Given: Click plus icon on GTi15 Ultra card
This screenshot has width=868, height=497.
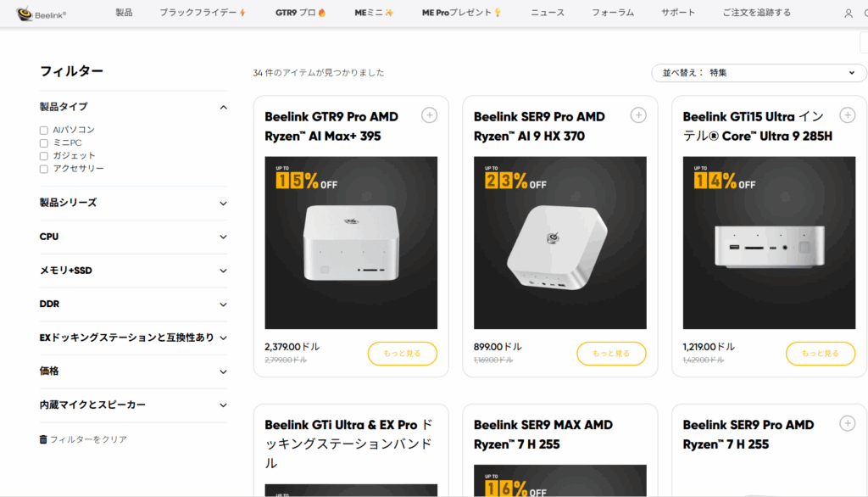Looking at the screenshot, I should click(x=847, y=115).
